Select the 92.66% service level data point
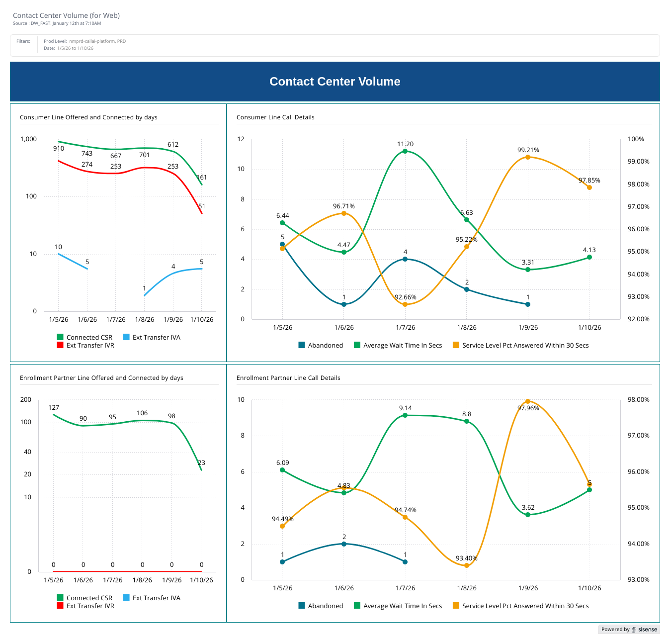The height and width of the screenshot is (644, 670). (x=405, y=304)
